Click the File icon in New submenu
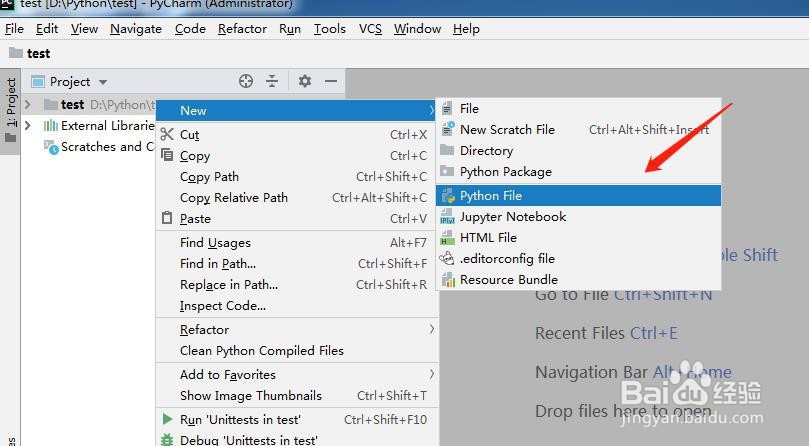 click(447, 108)
